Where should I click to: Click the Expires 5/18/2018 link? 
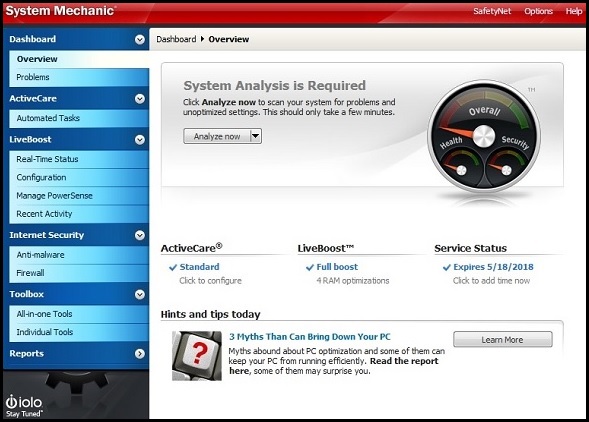(x=493, y=267)
